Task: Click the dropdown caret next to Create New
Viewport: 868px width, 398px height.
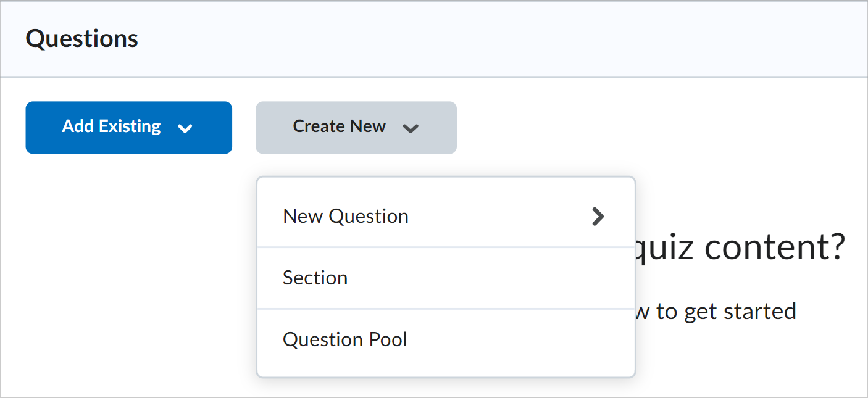Action: (x=411, y=128)
